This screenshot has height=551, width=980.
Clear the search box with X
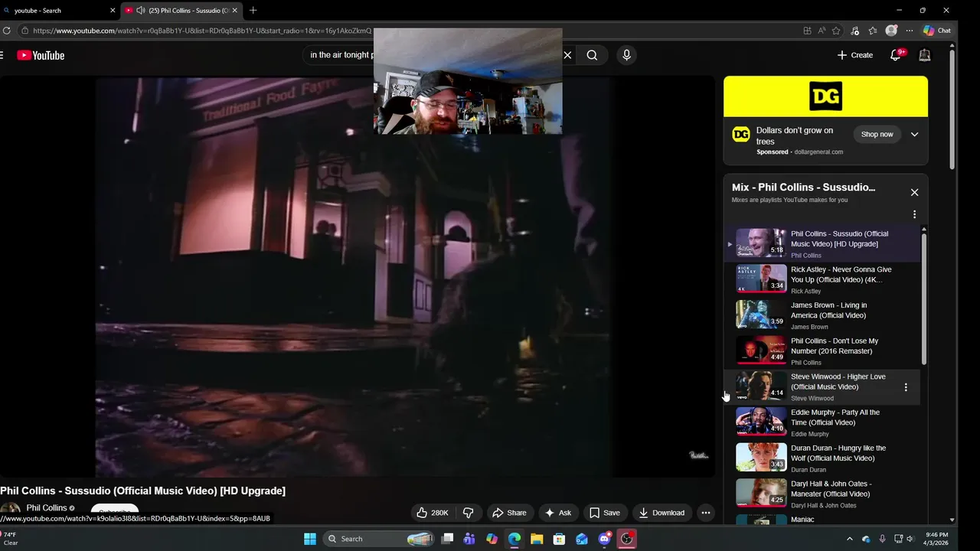tap(567, 55)
